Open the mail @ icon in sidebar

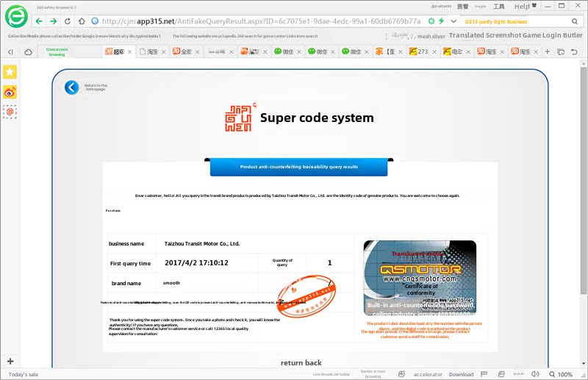coord(10,112)
